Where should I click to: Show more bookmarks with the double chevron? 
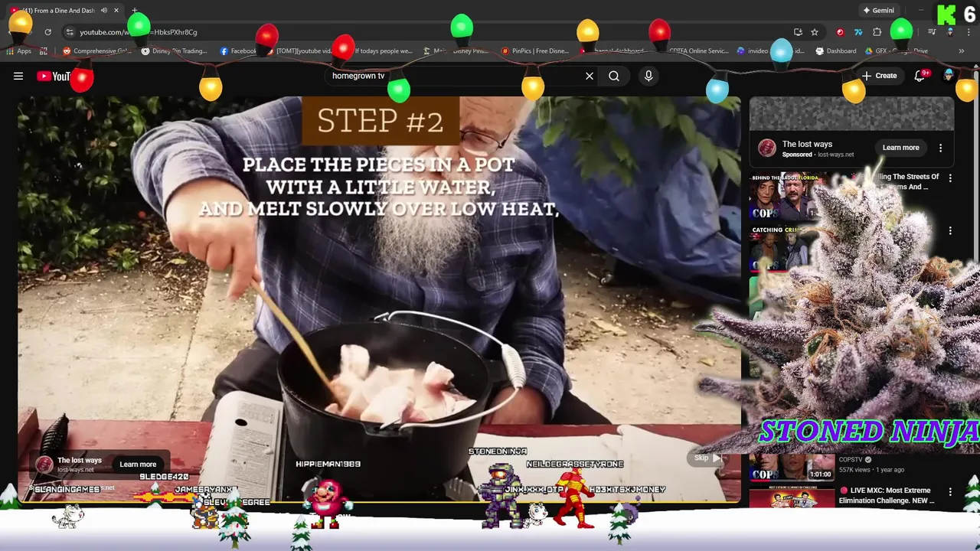(962, 51)
